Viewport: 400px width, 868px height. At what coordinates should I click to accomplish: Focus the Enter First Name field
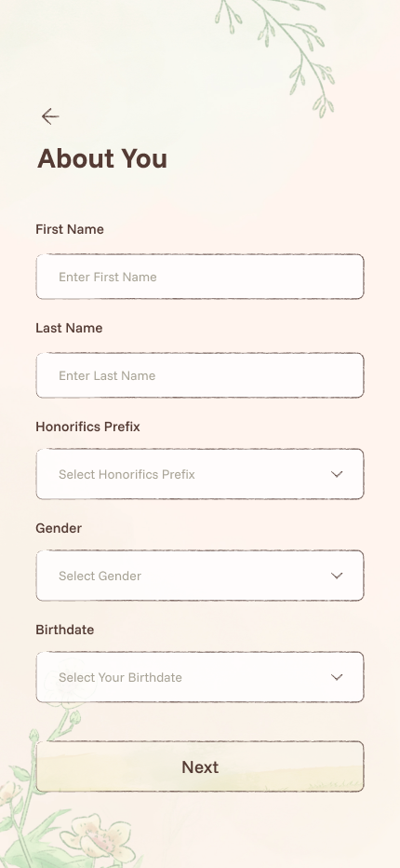pyautogui.click(x=200, y=277)
